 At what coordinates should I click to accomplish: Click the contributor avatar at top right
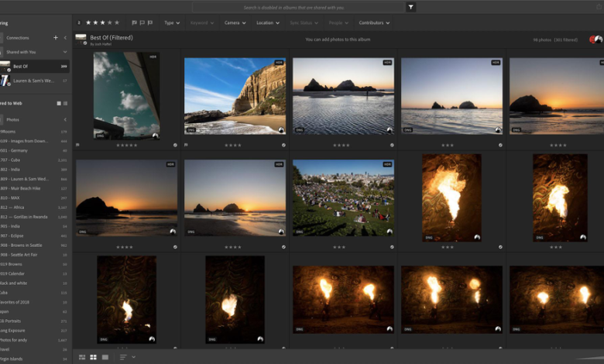coord(595,39)
